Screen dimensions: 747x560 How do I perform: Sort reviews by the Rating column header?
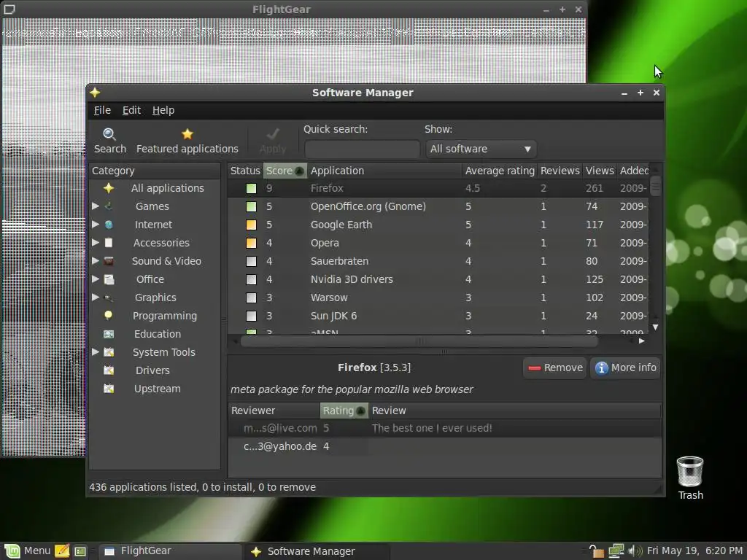(344, 411)
